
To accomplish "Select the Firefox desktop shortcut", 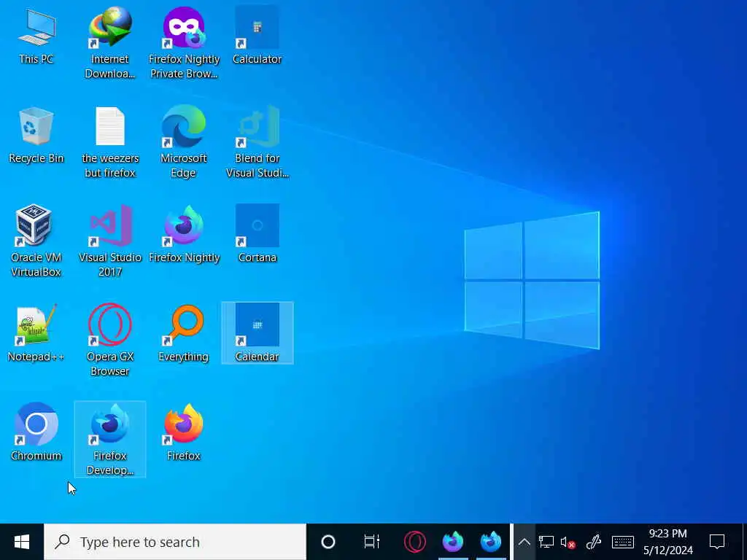I will 184,433.
